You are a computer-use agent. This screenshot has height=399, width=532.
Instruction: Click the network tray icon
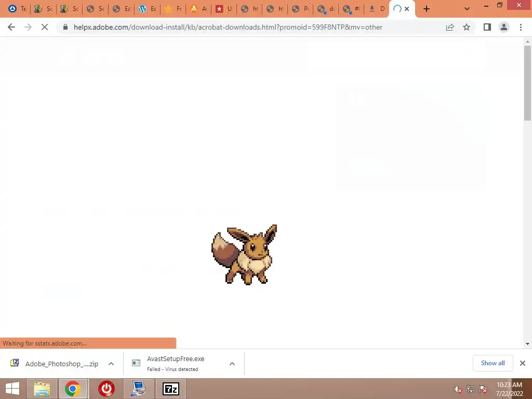pyautogui.click(x=471, y=389)
